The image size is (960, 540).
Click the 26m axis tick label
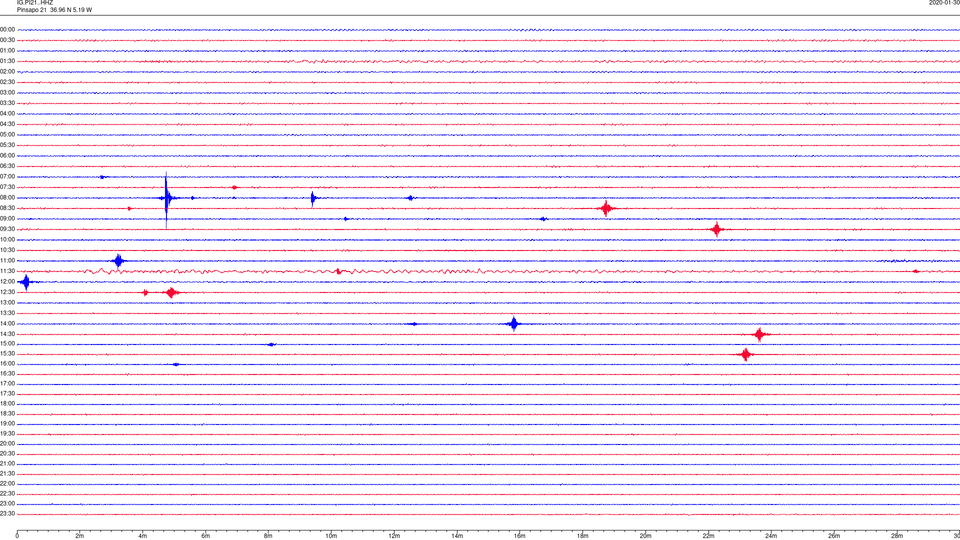pyautogui.click(x=834, y=536)
